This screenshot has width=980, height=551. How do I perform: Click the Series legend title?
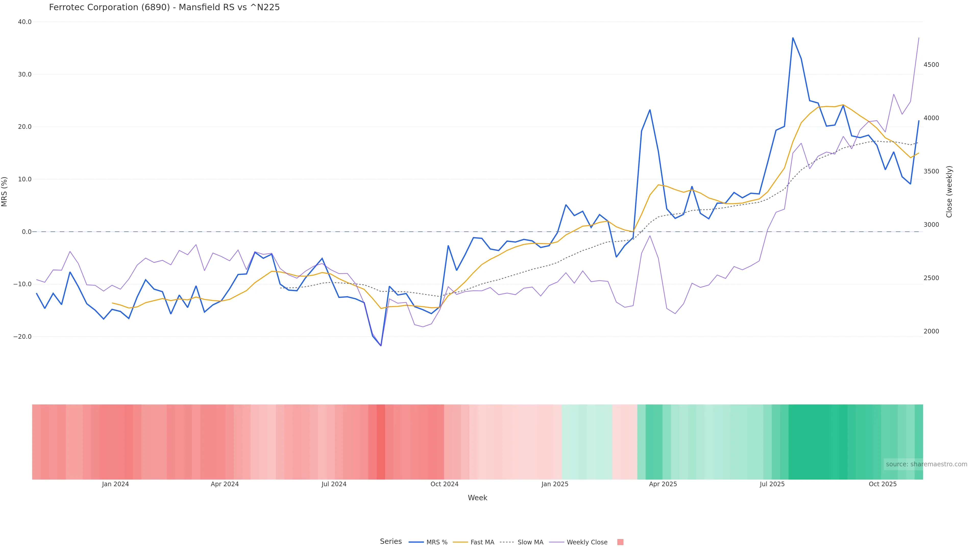[x=391, y=542]
